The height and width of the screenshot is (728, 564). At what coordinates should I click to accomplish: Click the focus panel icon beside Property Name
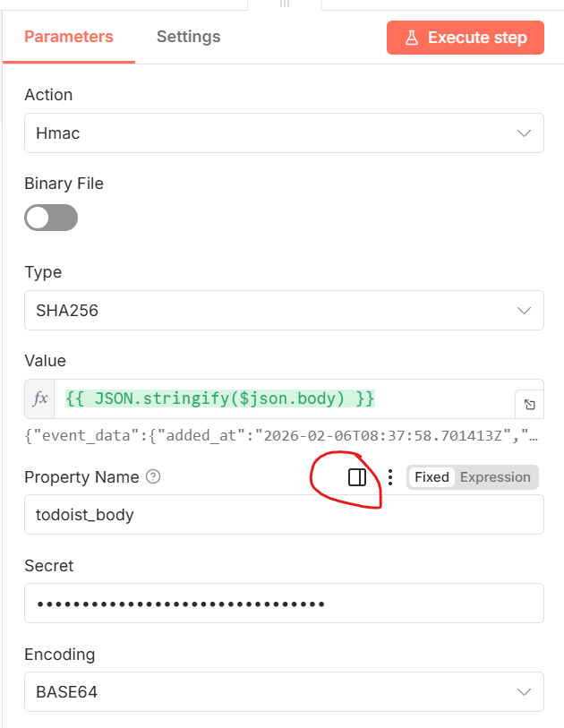point(357,477)
